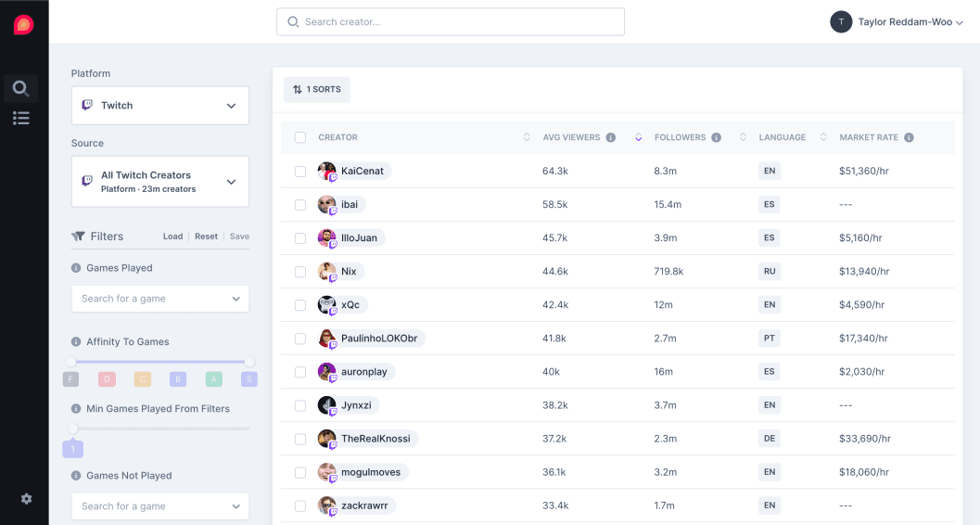Image resolution: width=980 pixels, height=525 pixels.
Task: Open the All Twitch Creators source dropdown
Action: (160, 182)
